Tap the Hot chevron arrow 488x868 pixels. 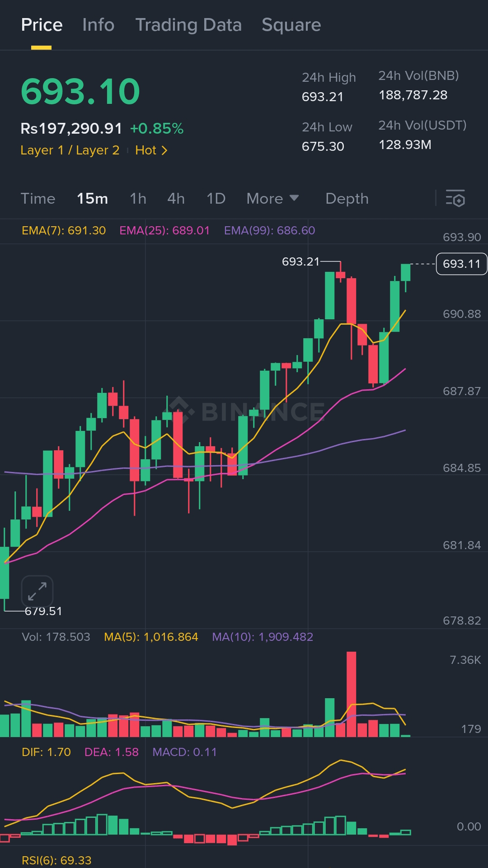[164, 150]
